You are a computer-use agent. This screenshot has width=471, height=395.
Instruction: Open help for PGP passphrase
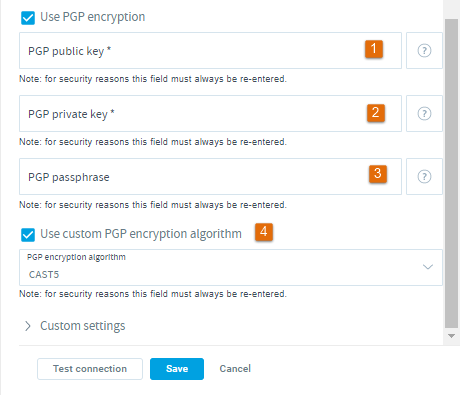point(424,176)
